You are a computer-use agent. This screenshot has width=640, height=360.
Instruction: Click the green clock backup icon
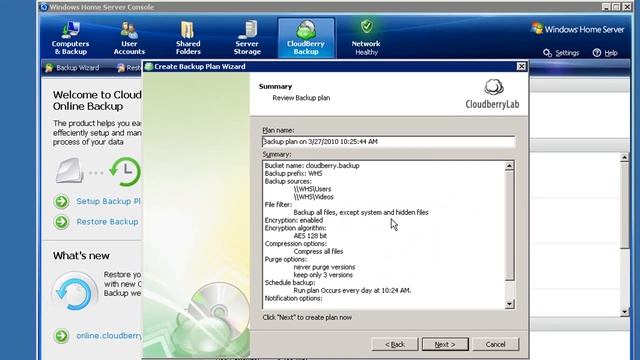click(125, 171)
